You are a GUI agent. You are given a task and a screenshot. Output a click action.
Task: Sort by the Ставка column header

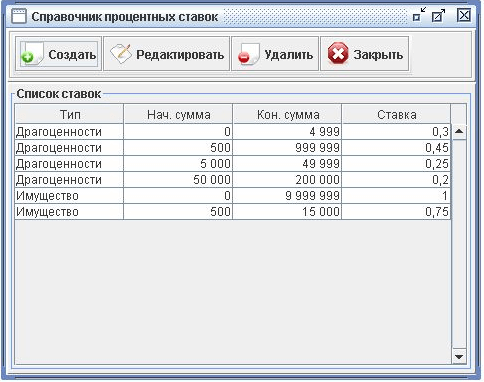pos(396,114)
